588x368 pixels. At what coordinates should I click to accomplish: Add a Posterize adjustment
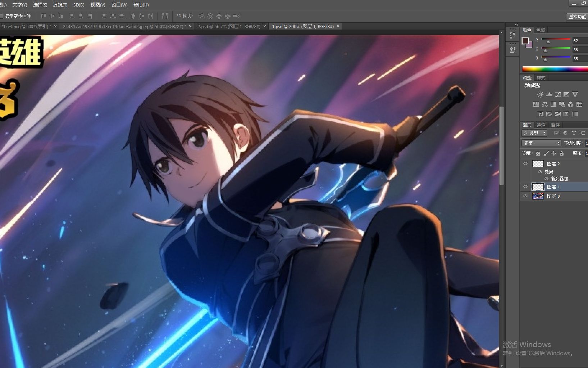[549, 114]
